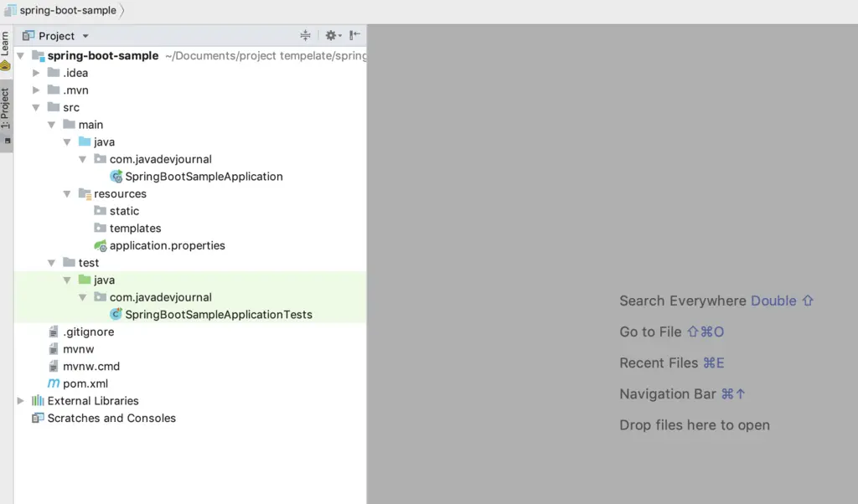Select the SpringBootSampleApplicationTests file name
Viewport: 858px width, 504px height.
219,314
